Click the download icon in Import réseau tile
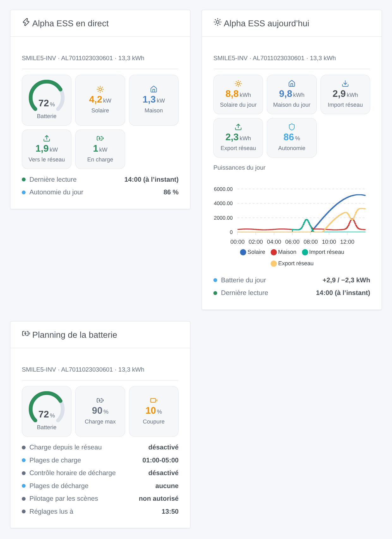Image resolution: width=392 pixels, height=539 pixels. pyautogui.click(x=345, y=84)
